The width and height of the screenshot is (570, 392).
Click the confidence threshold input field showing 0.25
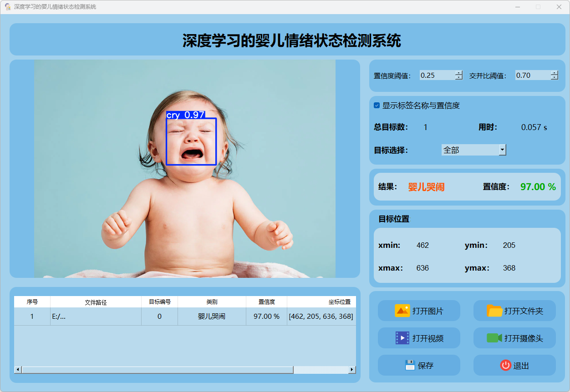pos(437,75)
